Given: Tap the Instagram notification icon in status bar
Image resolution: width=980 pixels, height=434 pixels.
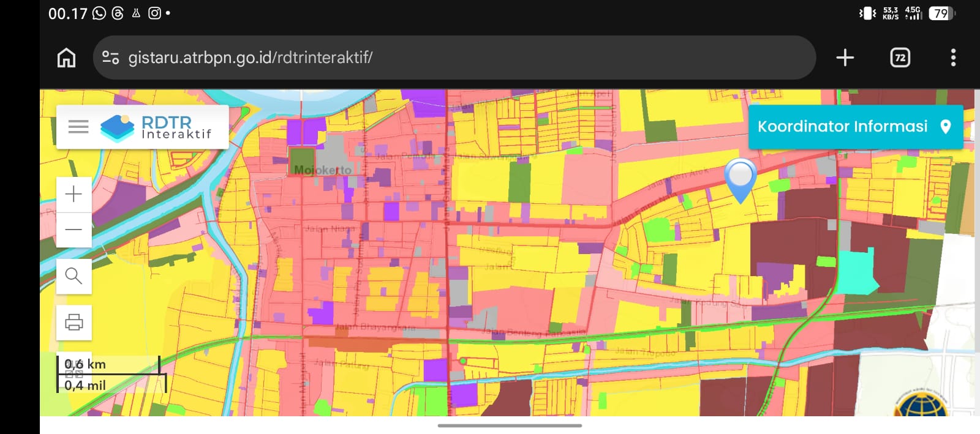Looking at the screenshot, I should tap(154, 13).
